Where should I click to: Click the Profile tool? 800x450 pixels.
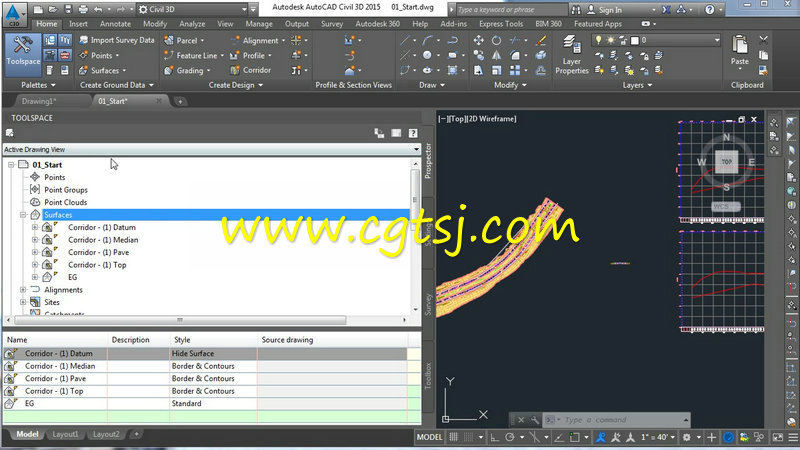[x=251, y=55]
